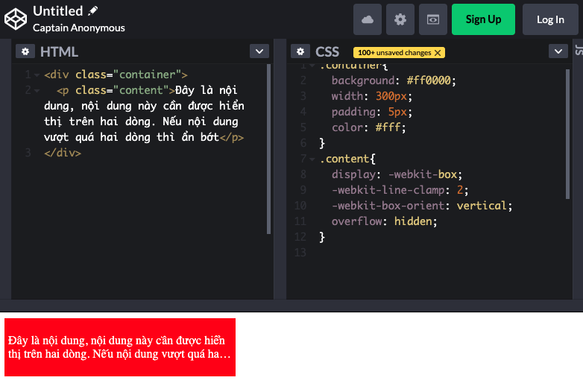Screen dimensions: 583x392
Task: Open Captain Anonymous profile link
Action: pos(79,28)
